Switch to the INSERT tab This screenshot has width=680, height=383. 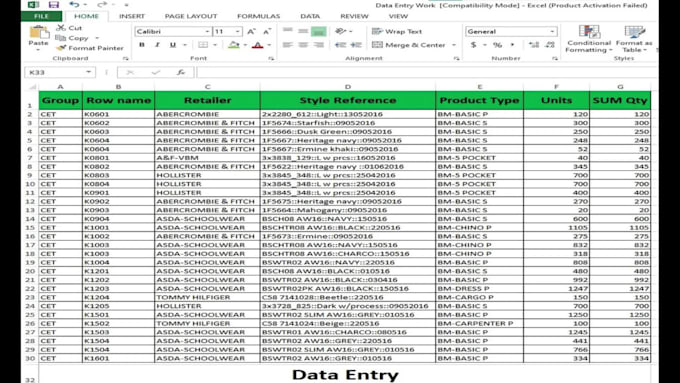coord(132,16)
